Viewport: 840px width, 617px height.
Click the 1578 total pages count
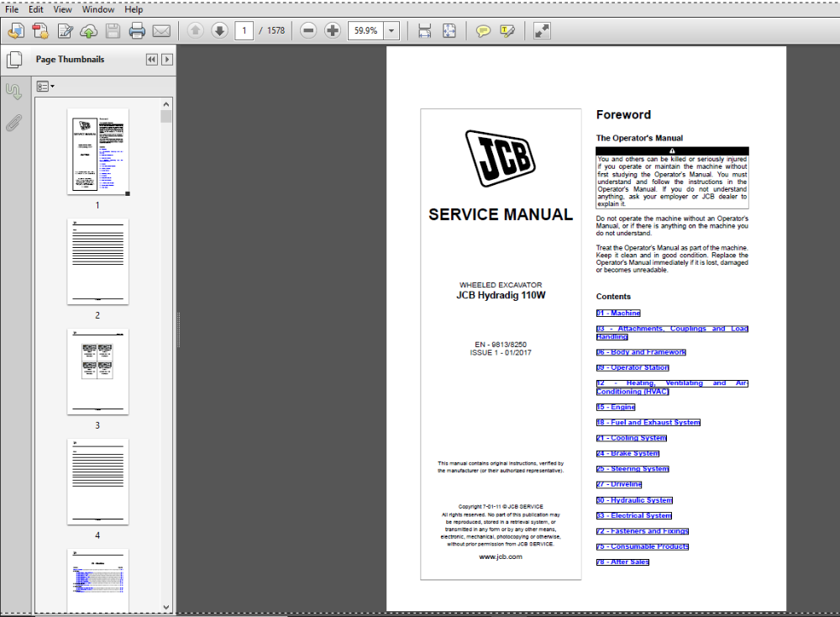pyautogui.click(x=276, y=30)
